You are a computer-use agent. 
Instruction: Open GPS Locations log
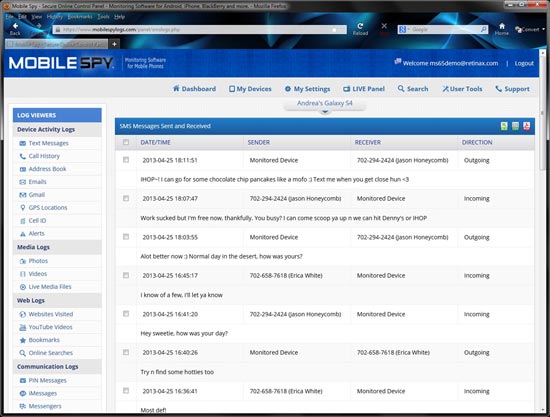(48, 208)
